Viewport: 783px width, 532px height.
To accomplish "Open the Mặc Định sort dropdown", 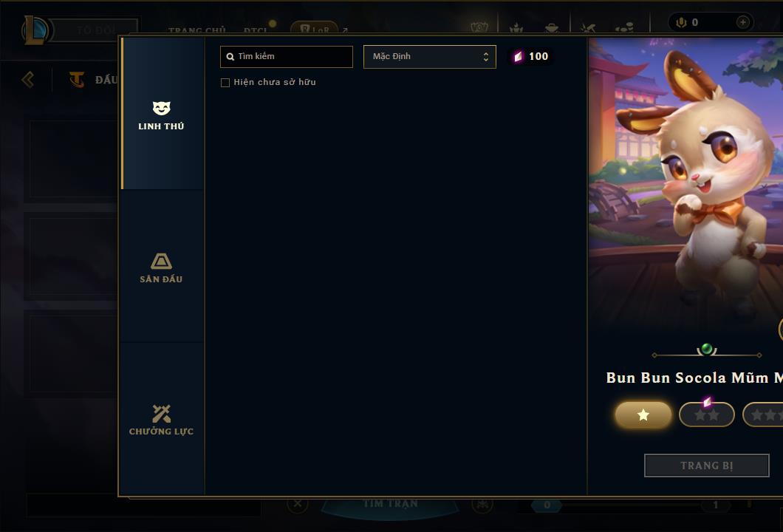I will point(429,56).
